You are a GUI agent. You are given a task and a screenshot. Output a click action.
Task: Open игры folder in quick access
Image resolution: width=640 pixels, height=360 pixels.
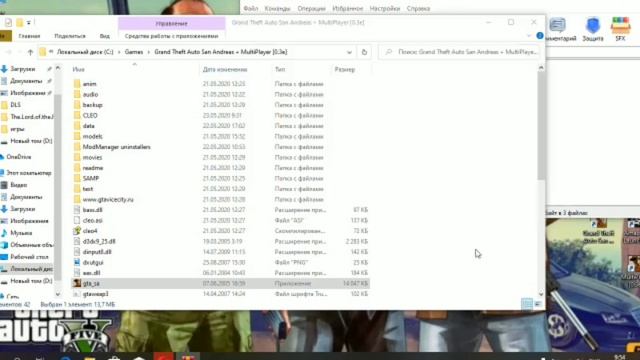click(x=17, y=129)
